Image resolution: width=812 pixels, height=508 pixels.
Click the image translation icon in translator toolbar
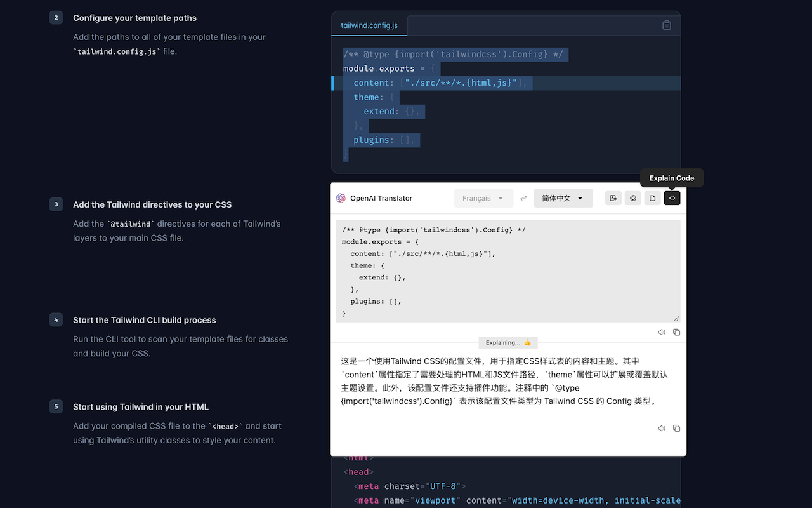pos(613,198)
